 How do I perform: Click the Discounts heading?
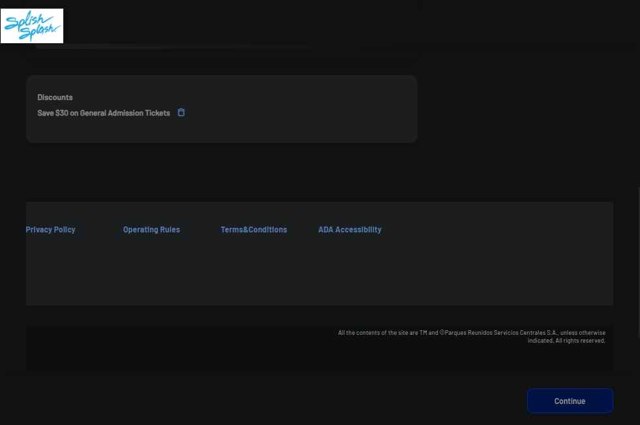(x=55, y=97)
